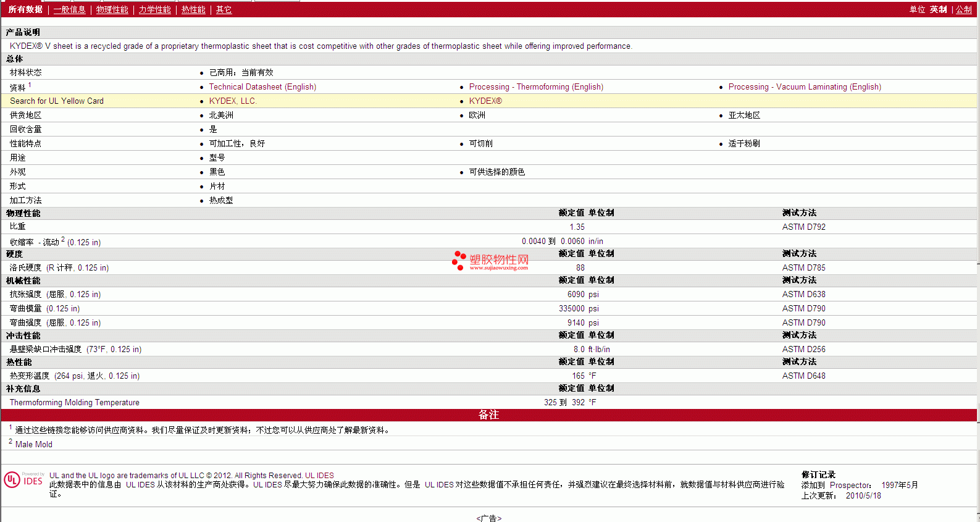980x522 pixels.
Task: Click 可加工性，良好 feature text
Action: 237,144
